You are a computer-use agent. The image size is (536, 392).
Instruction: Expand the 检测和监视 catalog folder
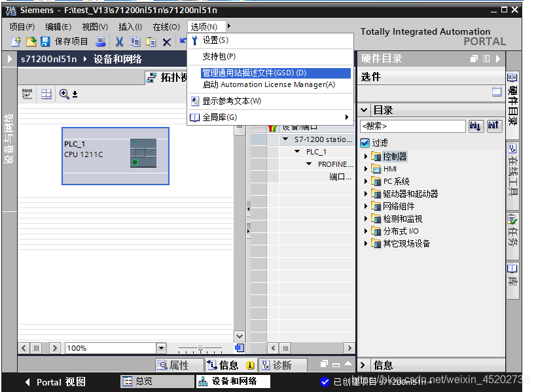(366, 219)
